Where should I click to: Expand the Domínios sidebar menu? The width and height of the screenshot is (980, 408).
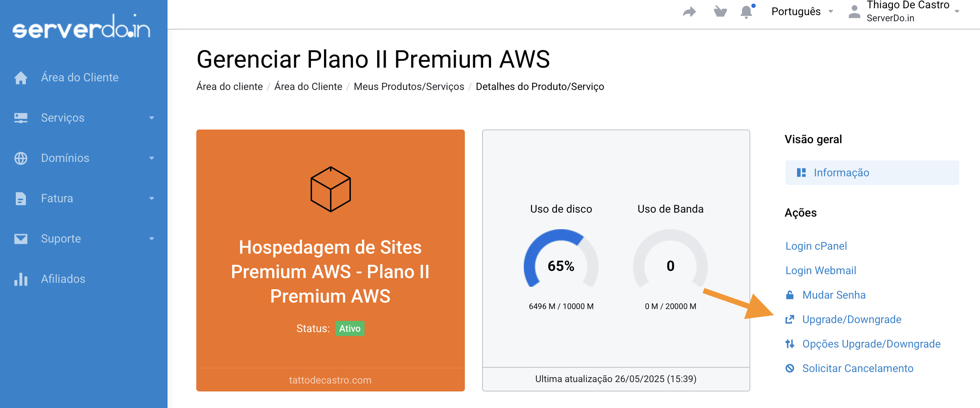click(84, 158)
